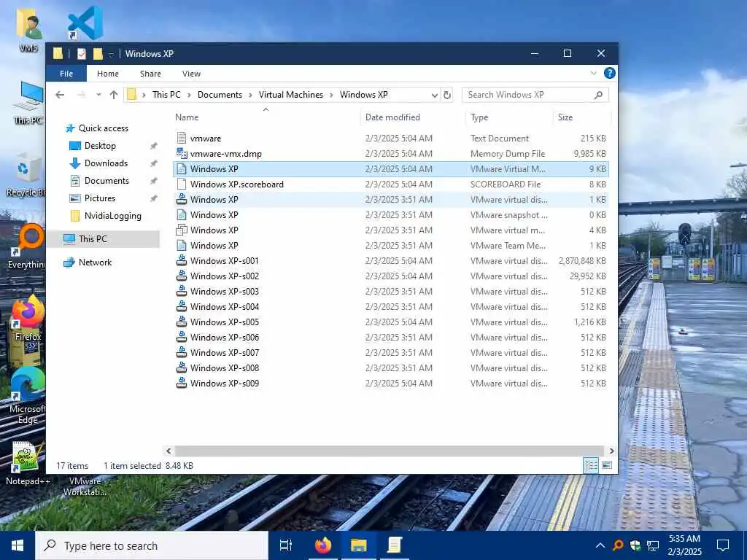Open the sticky notes taskbar app

tap(395, 545)
